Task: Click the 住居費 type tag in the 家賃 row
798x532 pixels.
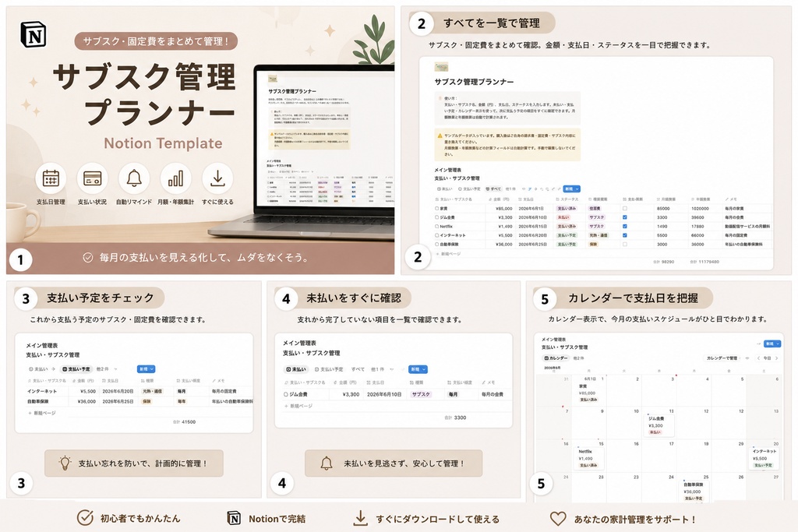Action: coord(595,209)
